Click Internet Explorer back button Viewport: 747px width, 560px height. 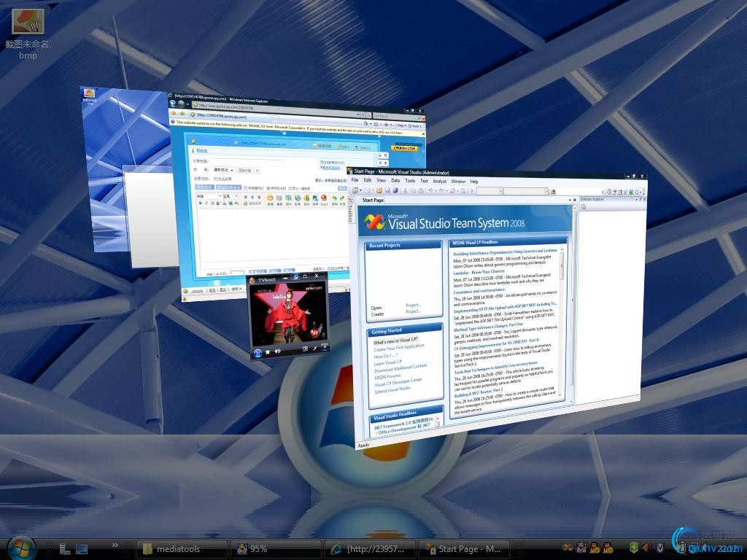pos(172,103)
